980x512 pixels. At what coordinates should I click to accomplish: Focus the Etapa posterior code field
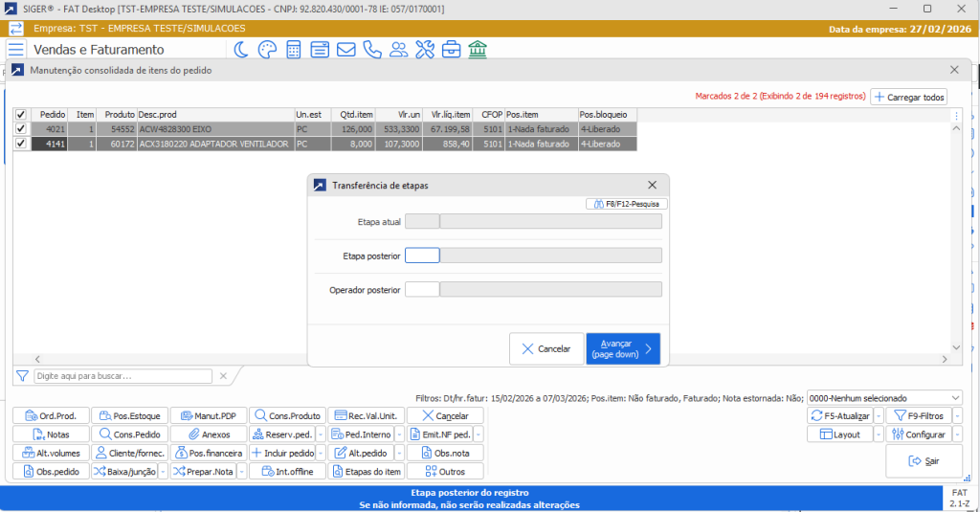[422, 256]
